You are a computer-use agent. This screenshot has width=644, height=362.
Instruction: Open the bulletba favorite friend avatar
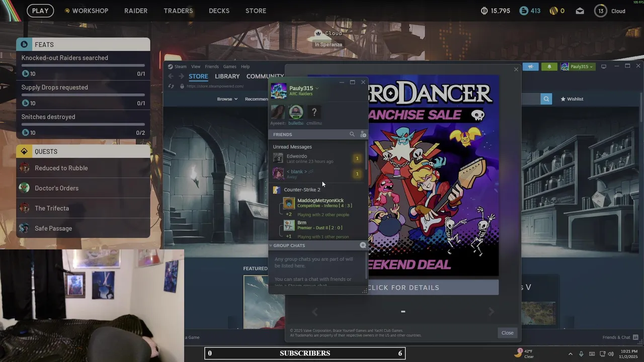pos(296,112)
